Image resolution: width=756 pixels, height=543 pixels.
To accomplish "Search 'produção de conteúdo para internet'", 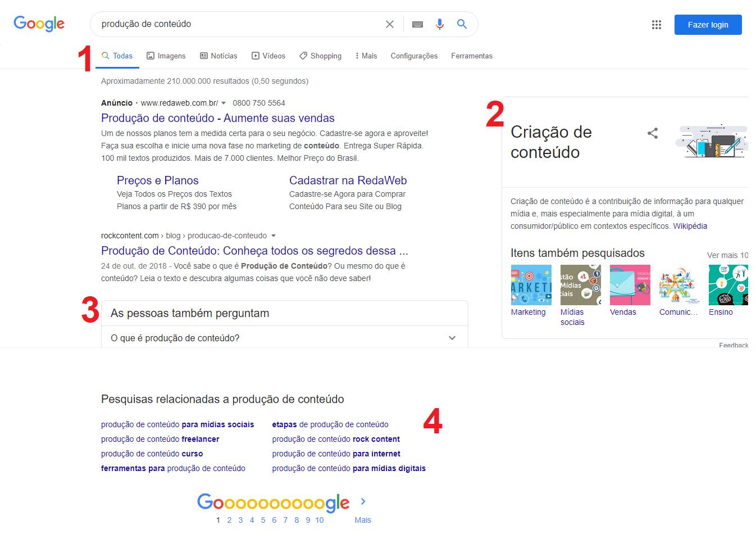I will [336, 454].
